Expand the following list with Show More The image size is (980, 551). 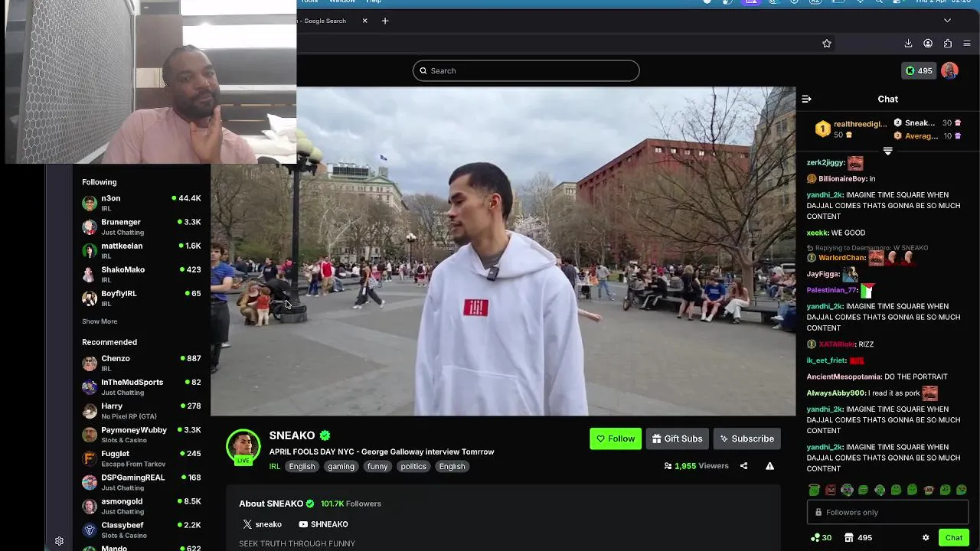pos(100,321)
